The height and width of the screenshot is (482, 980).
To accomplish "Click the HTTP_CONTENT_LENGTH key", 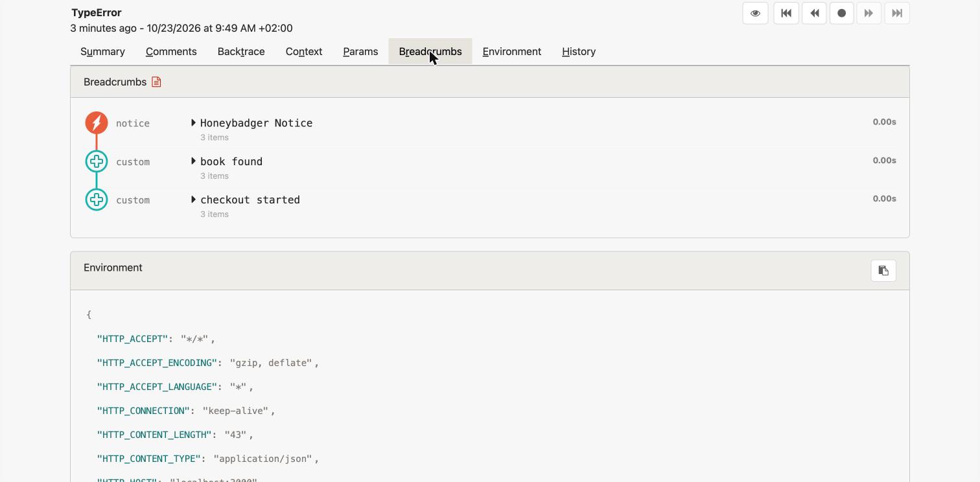I will click(x=154, y=435).
